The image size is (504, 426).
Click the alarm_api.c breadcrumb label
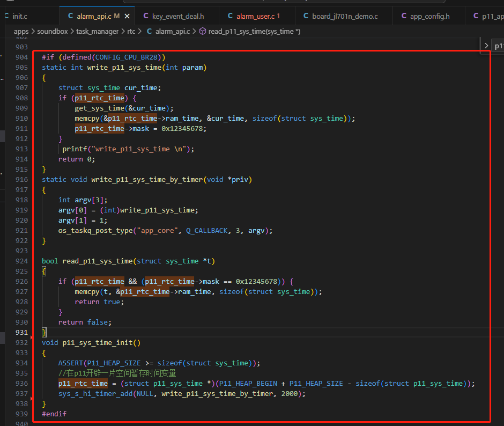tap(173, 32)
